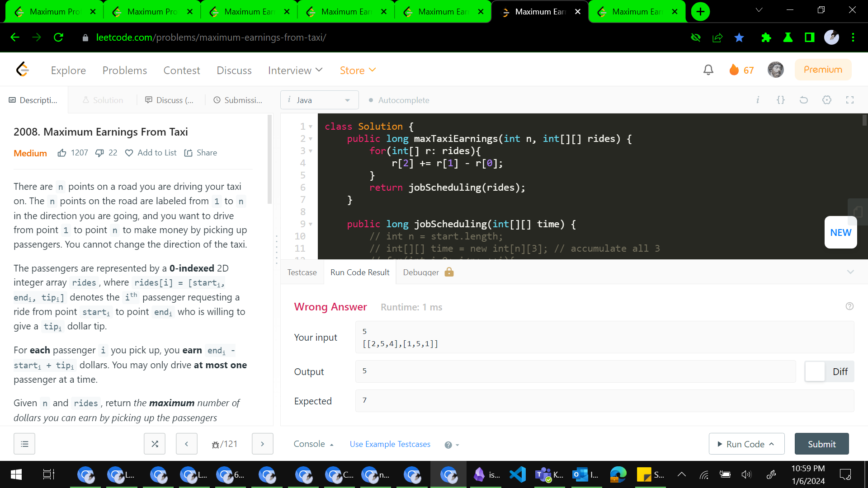Toggle the Autocomplete option
The image size is (868, 488).
point(399,100)
